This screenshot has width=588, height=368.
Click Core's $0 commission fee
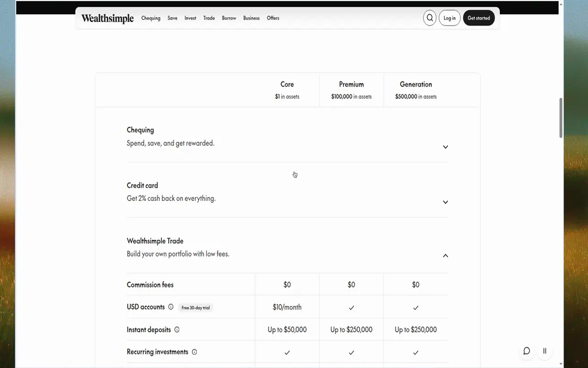287,285
